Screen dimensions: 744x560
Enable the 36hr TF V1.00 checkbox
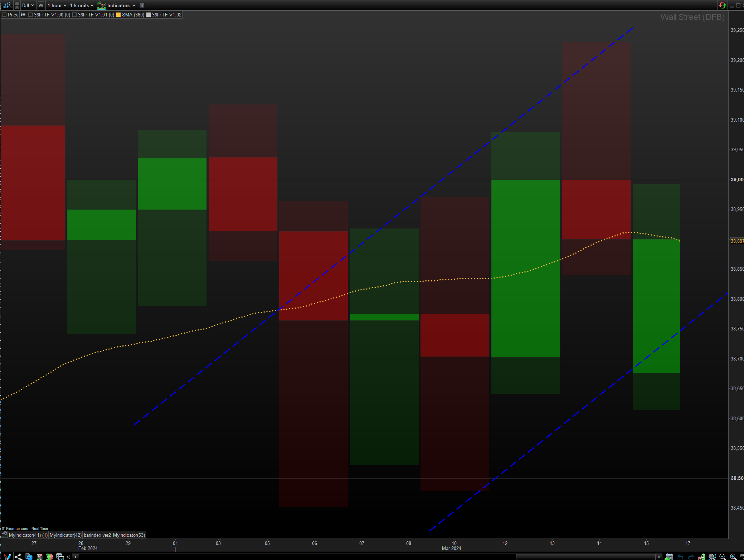click(x=31, y=15)
